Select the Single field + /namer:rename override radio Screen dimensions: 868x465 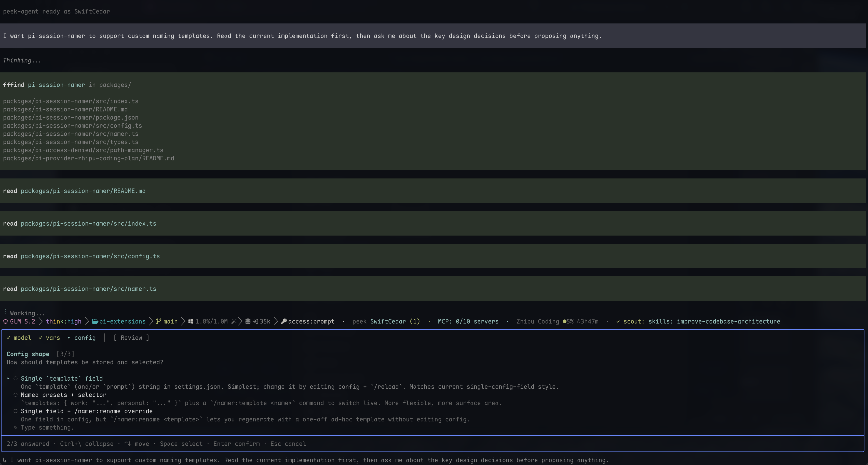tap(16, 411)
